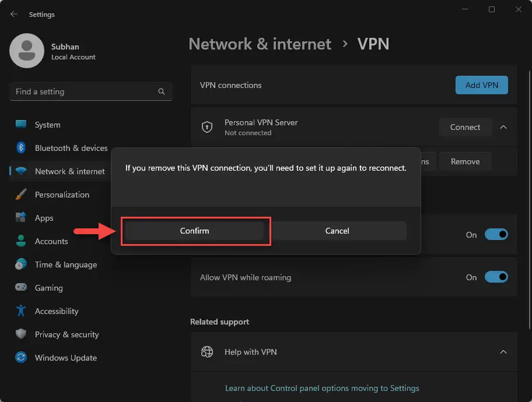The height and width of the screenshot is (402, 532).
Task: Click the search magnifier icon
Action: coord(162,91)
